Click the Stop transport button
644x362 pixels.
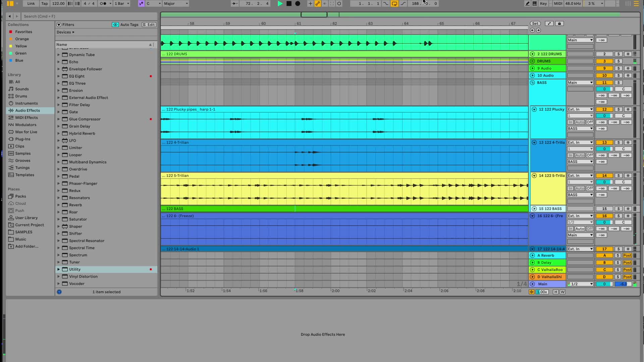(289, 4)
